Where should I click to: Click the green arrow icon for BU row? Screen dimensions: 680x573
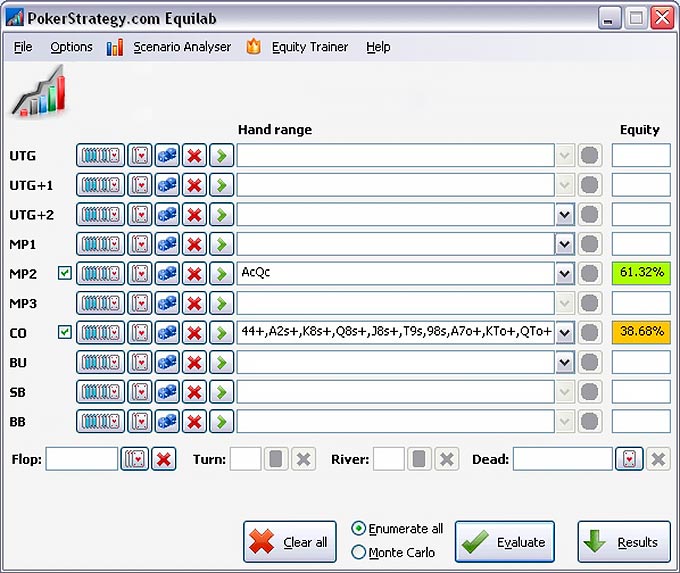221,362
